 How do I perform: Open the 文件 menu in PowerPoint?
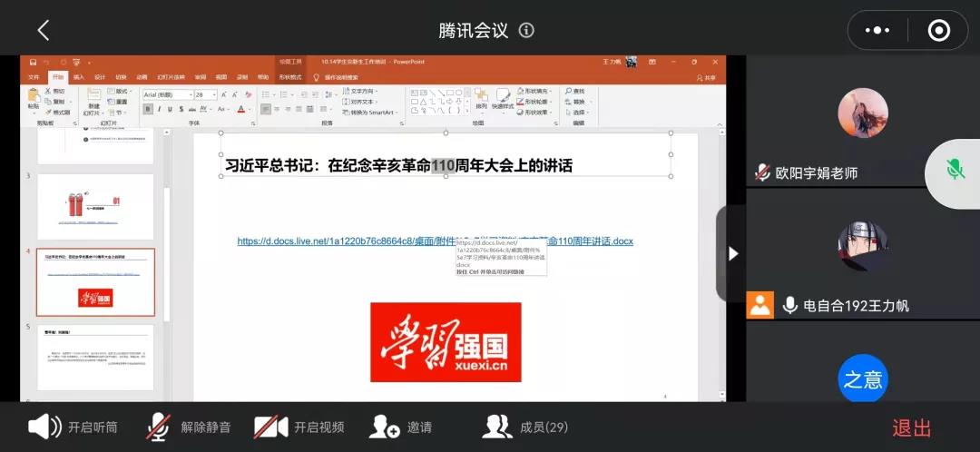pos(34,77)
